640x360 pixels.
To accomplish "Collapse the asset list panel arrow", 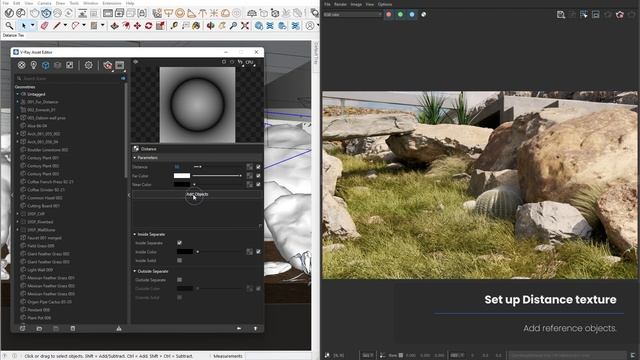I will tap(129, 195).
